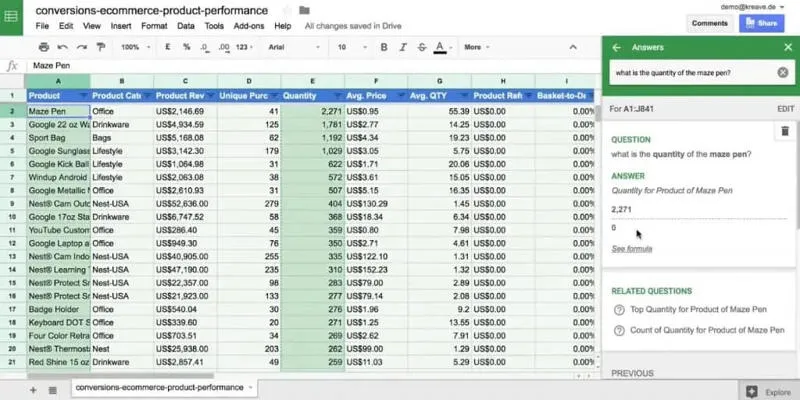Format as percent icon
Viewport: 800px width, 400px height.
coord(187,47)
